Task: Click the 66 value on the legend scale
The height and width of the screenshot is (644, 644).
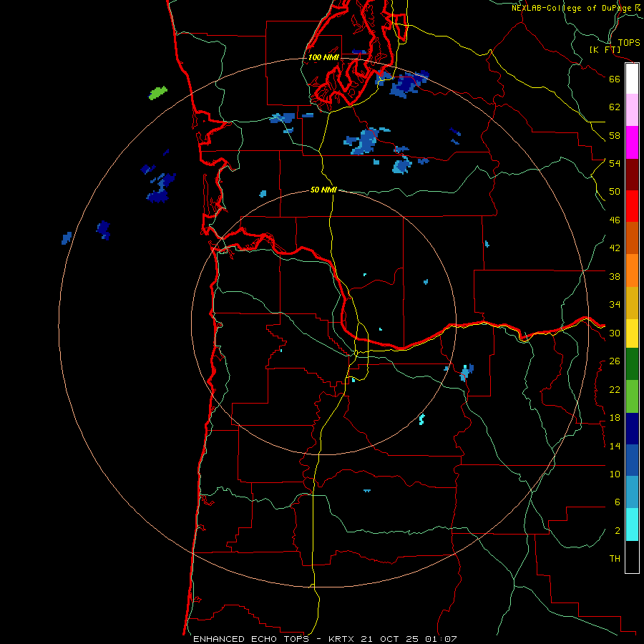Action: 615,79
